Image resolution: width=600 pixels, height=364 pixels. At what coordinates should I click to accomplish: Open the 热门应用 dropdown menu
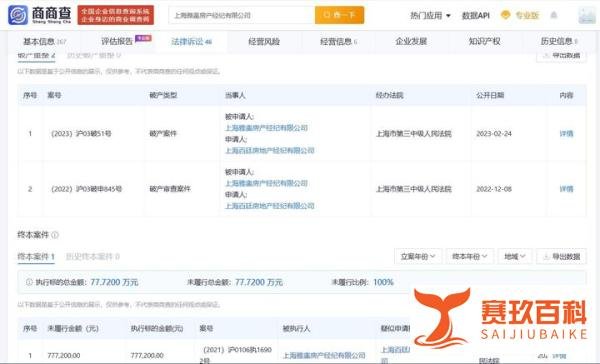click(x=430, y=16)
